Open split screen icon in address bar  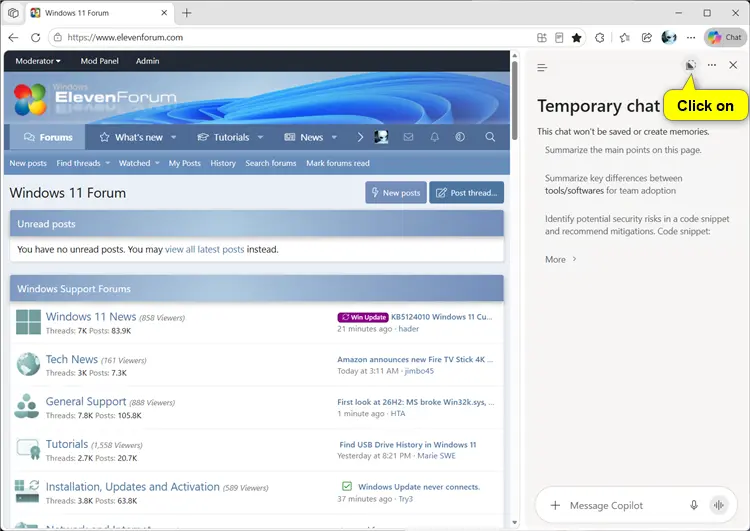(x=541, y=37)
